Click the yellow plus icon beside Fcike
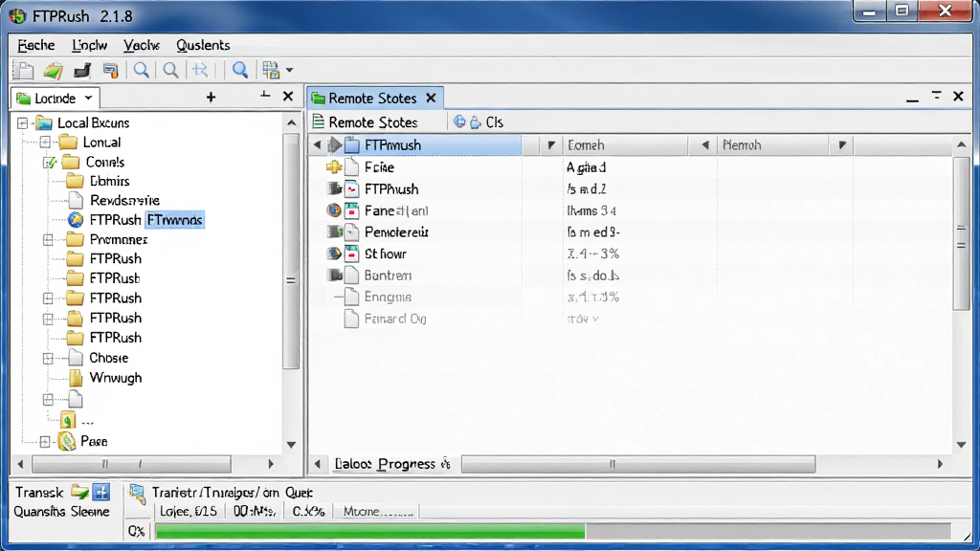Screen dimensions: 980x551 click(334, 166)
